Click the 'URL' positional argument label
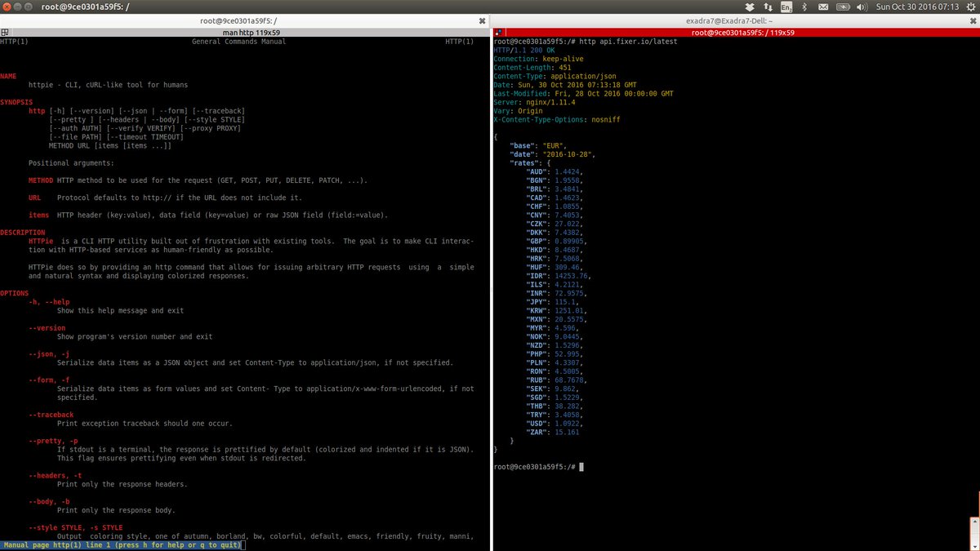This screenshot has width=980, height=551. click(34, 198)
